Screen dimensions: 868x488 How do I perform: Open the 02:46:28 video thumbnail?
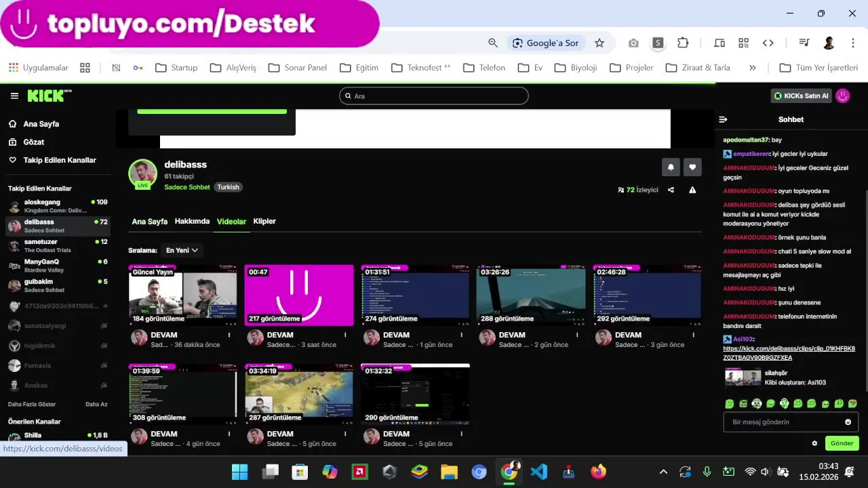click(x=647, y=296)
